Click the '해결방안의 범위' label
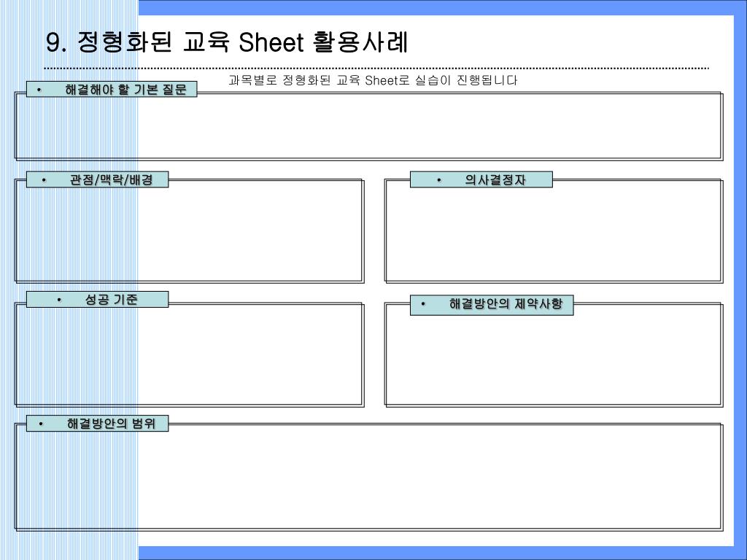The width and height of the screenshot is (747, 560). pos(97,424)
